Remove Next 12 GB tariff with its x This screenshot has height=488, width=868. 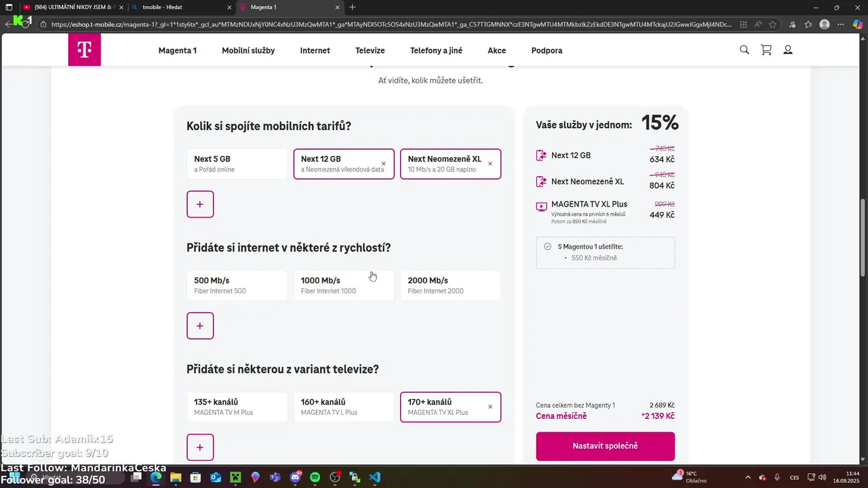[384, 164]
